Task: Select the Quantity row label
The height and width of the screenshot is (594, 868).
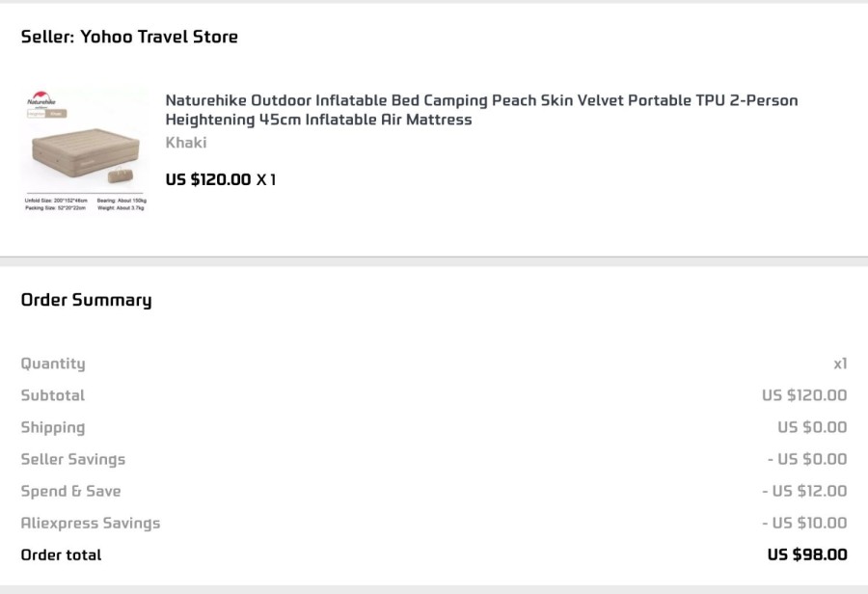Action: [53, 364]
